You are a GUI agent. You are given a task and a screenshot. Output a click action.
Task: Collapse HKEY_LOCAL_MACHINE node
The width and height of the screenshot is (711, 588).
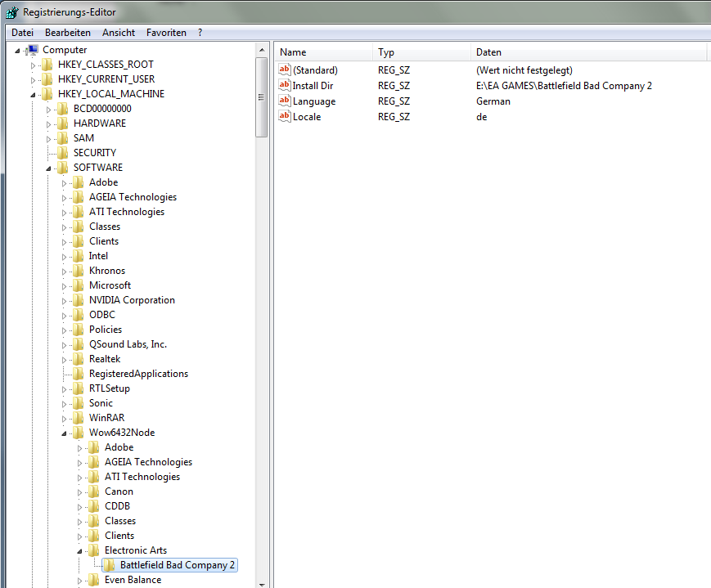[33, 95]
